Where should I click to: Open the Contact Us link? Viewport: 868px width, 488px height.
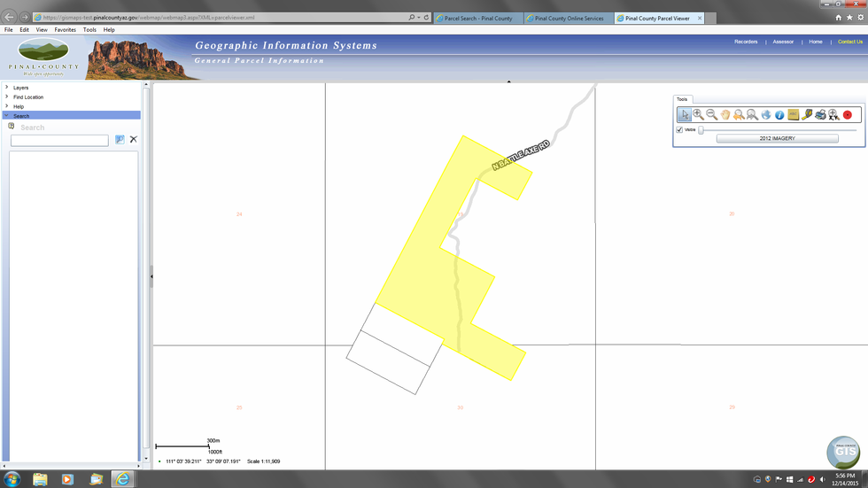pyautogui.click(x=849, y=42)
